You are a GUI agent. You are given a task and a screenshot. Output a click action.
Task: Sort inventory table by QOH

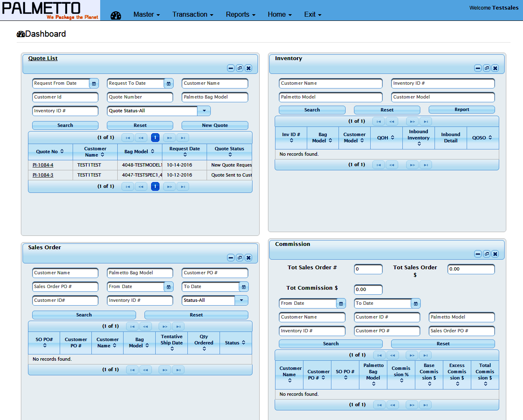392,138
